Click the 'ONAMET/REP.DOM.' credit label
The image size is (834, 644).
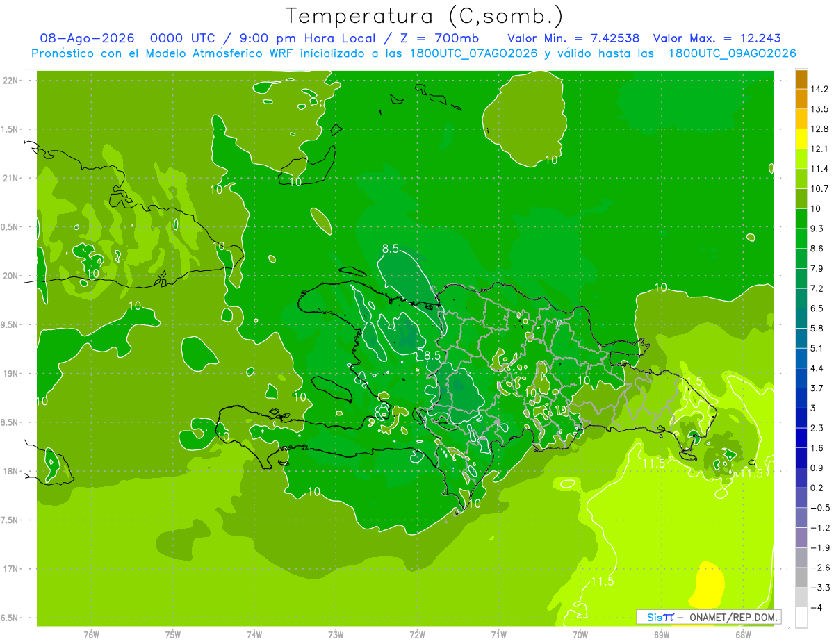click(x=733, y=617)
